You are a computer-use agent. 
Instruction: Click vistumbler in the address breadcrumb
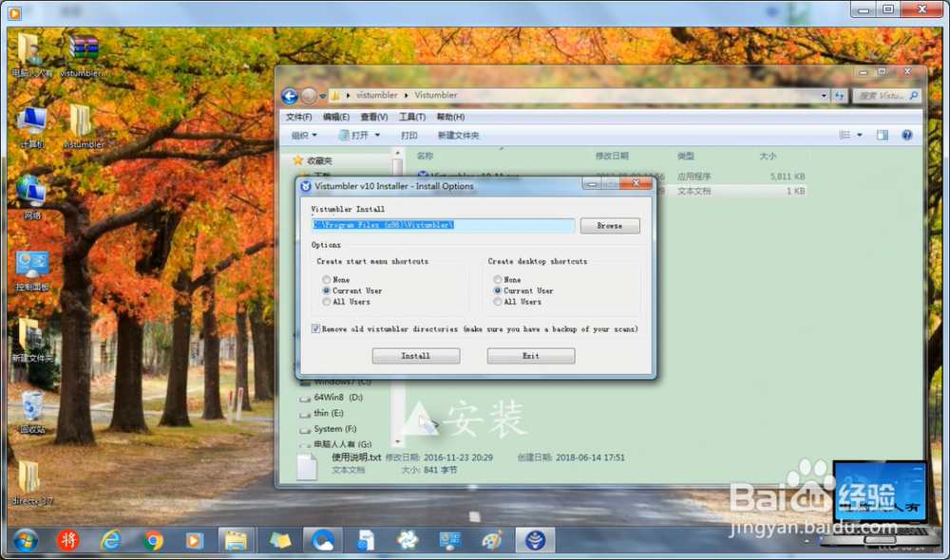pyautogui.click(x=377, y=95)
